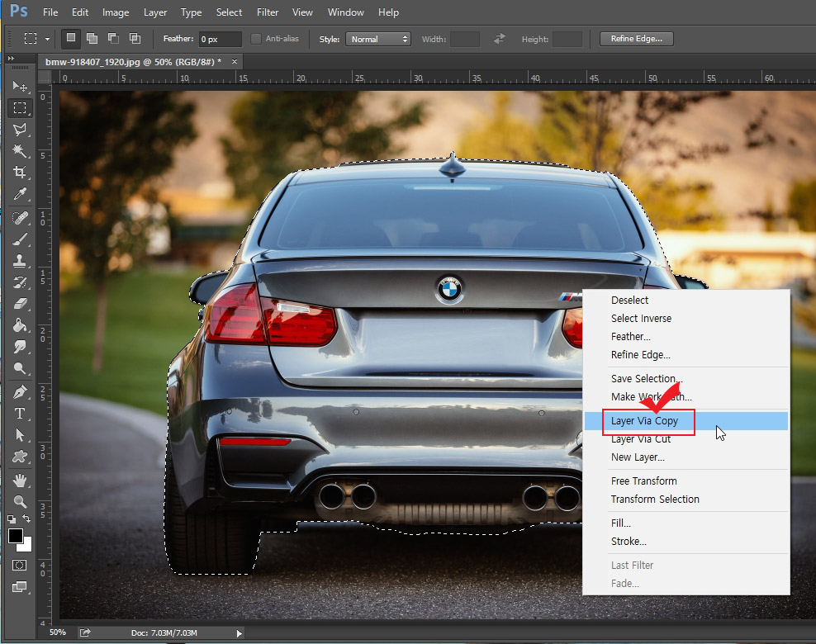
Task: Toggle the Anti-alias checkbox
Action: point(255,39)
